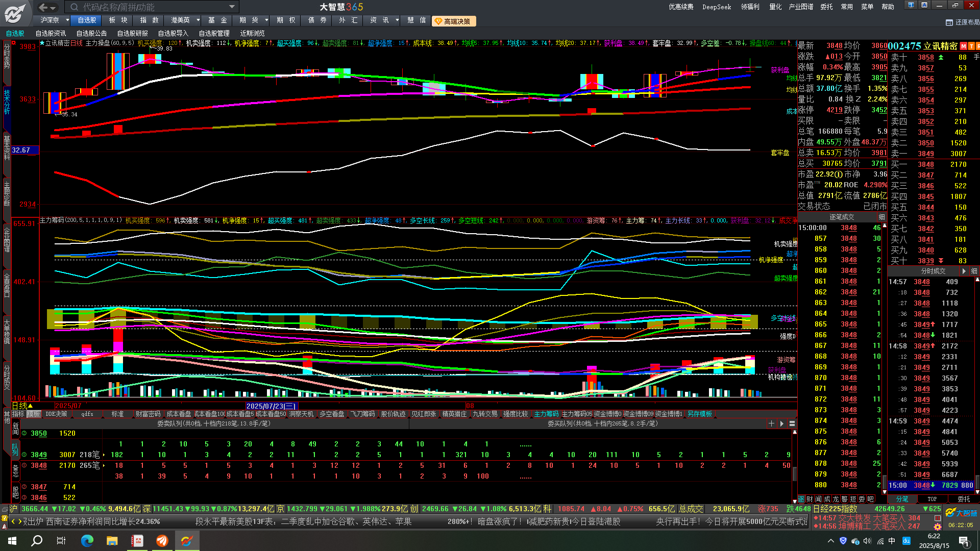The width and height of the screenshot is (980, 551).
Task: Toggle the clock marker beside price 3849
Action: (24, 455)
